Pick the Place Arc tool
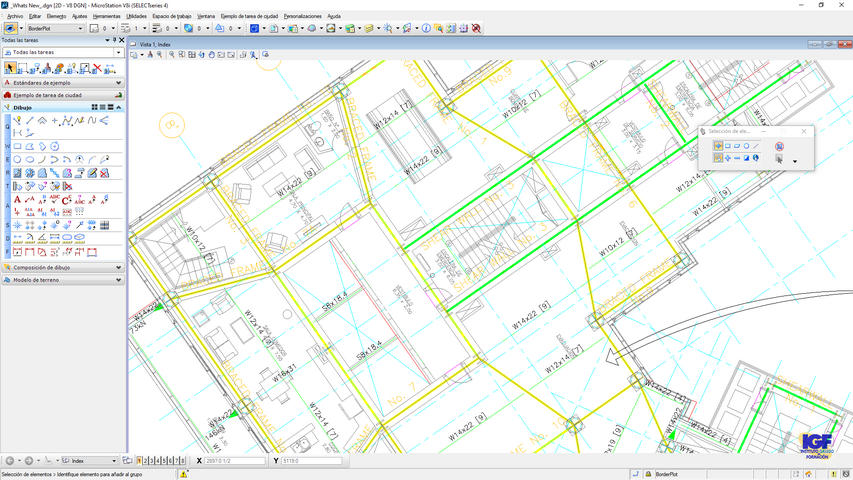This screenshot has height=480, width=853. 42,159
